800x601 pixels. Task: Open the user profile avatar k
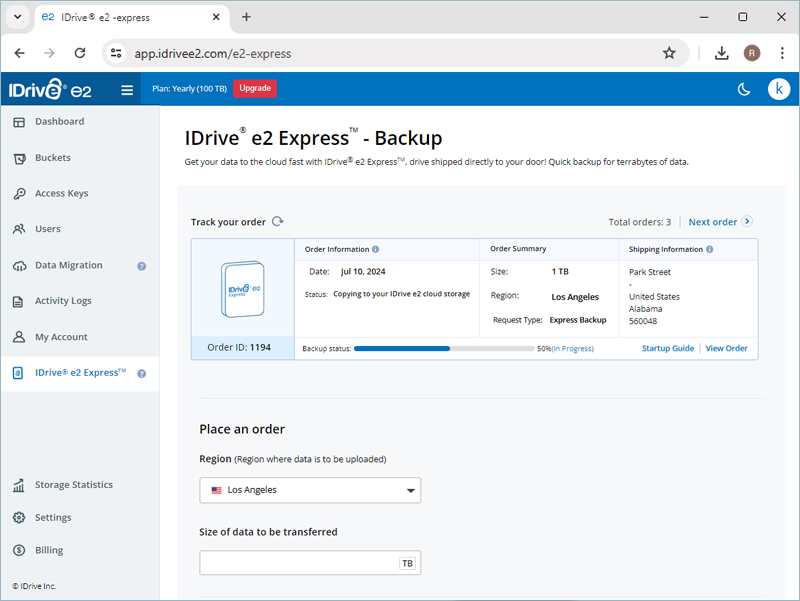click(x=779, y=89)
